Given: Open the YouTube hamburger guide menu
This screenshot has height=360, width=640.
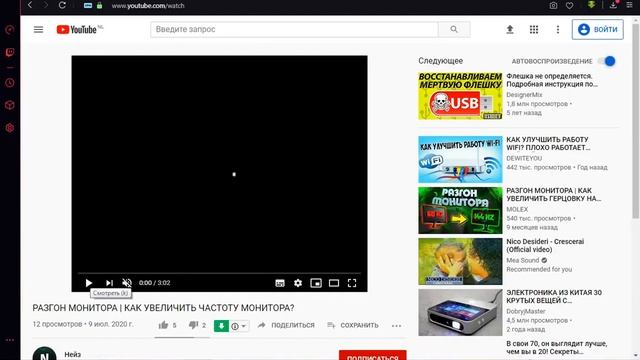Looking at the screenshot, I should 38,29.
